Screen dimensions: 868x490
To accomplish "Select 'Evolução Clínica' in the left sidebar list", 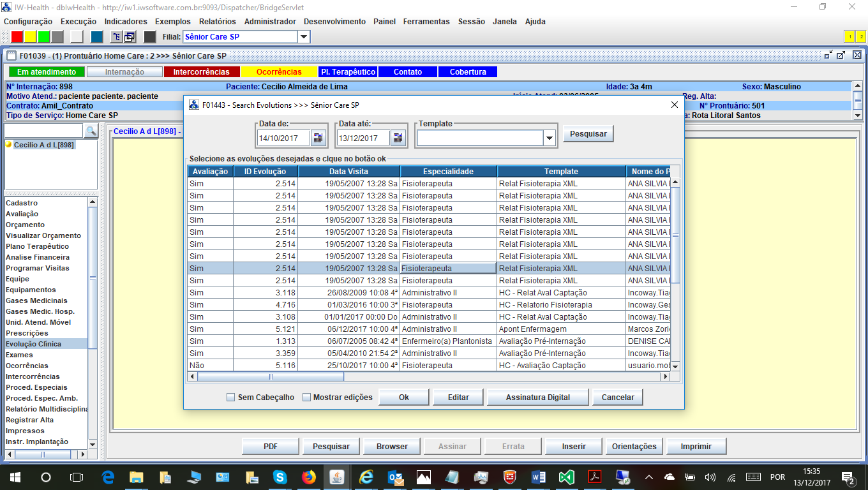I will tap(34, 344).
